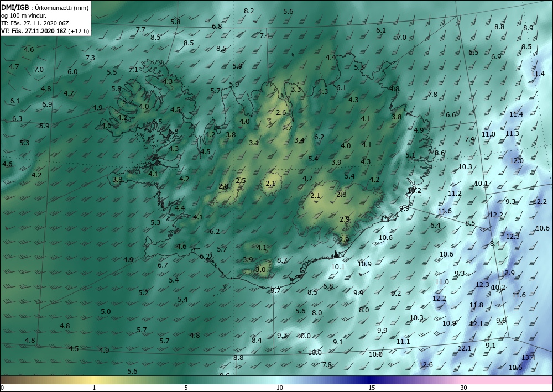Select the 'VT: Fös. 27.11.2020 18Z (+12 h)' line

click(45, 31)
